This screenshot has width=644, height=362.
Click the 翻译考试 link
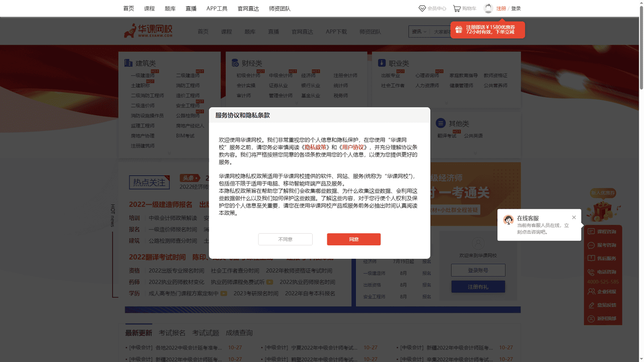(x=447, y=136)
